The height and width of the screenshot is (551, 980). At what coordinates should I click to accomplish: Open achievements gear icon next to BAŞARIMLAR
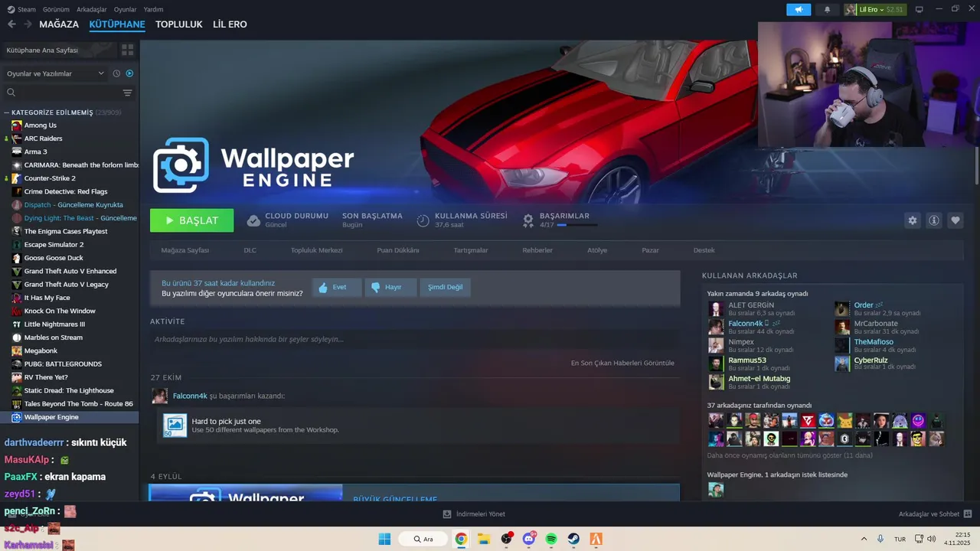click(x=528, y=220)
